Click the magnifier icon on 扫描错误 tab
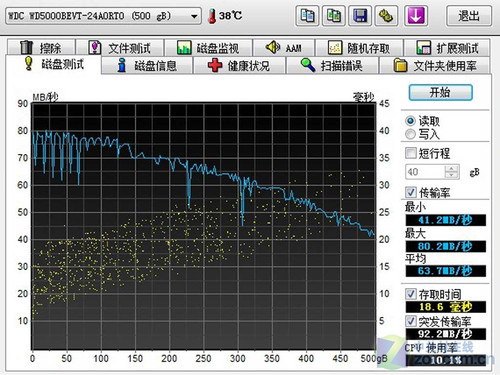Viewport: 500px width, 375px height. coord(308,65)
